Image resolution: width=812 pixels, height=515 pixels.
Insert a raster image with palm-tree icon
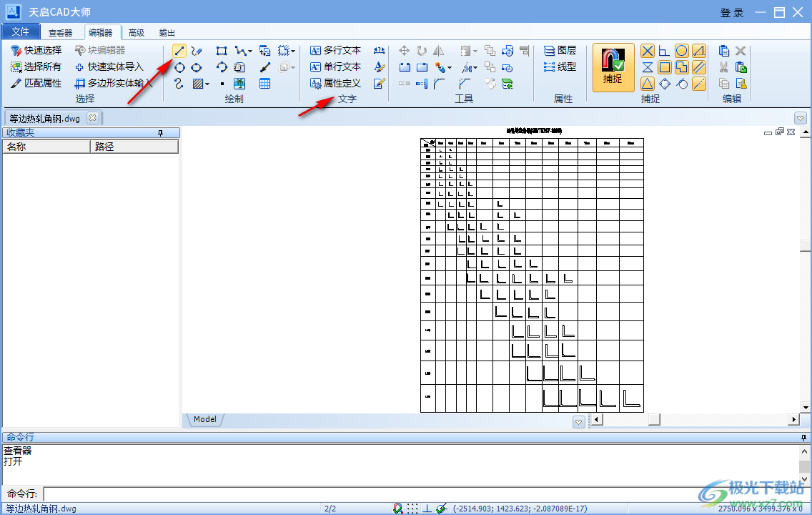[239, 84]
